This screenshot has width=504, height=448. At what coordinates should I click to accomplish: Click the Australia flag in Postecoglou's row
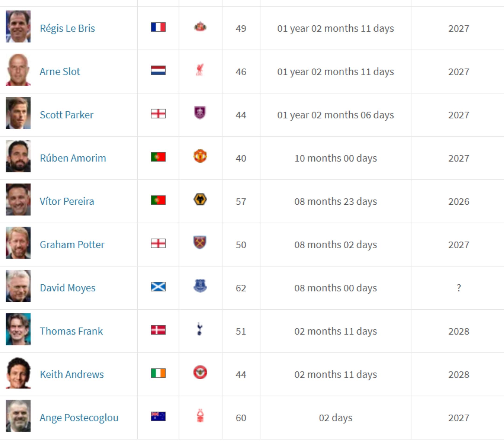pos(158,416)
